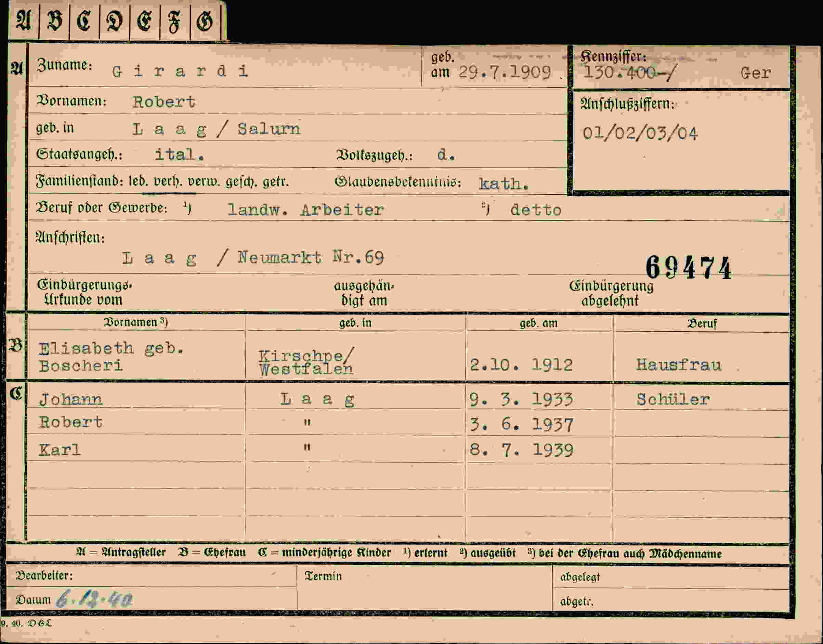
Task: Click the handwritten Datum 6.12.40
Action: pyautogui.click(x=94, y=598)
